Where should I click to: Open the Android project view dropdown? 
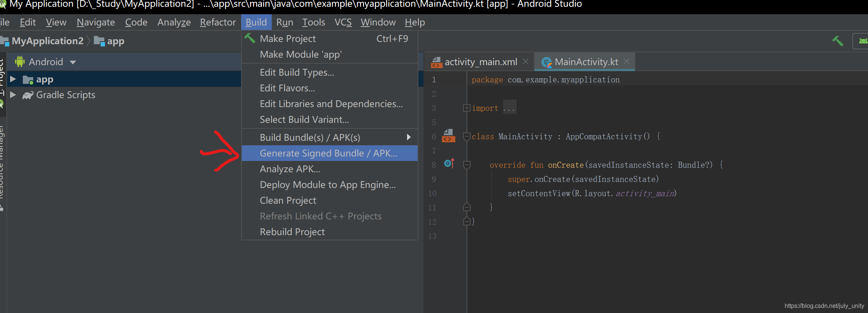[73, 62]
